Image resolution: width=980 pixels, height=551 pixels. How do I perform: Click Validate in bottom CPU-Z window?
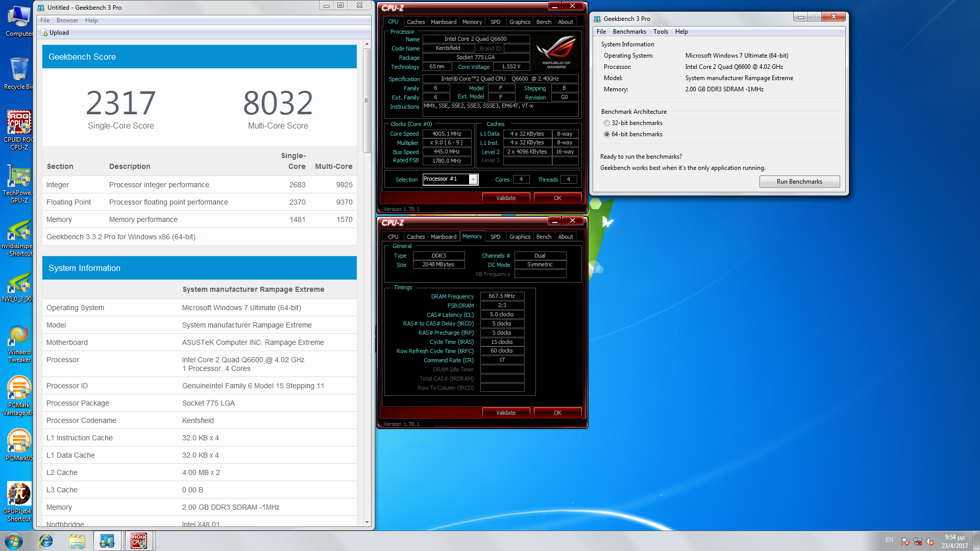coord(506,413)
